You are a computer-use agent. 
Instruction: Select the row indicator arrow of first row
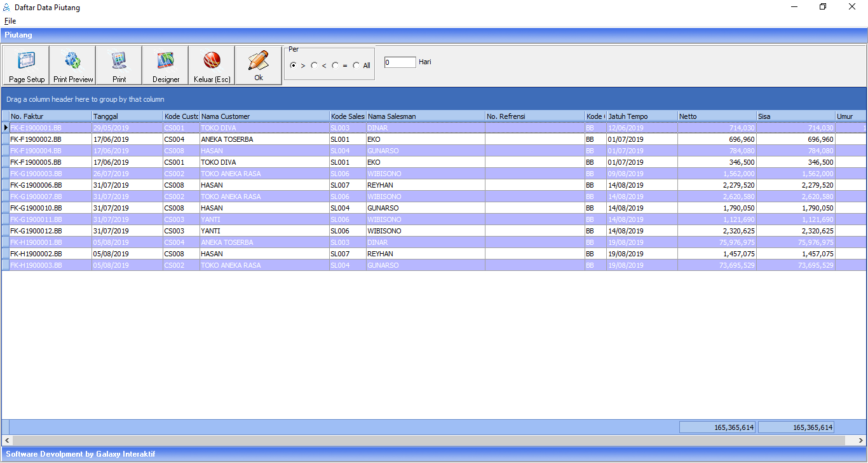click(6, 128)
